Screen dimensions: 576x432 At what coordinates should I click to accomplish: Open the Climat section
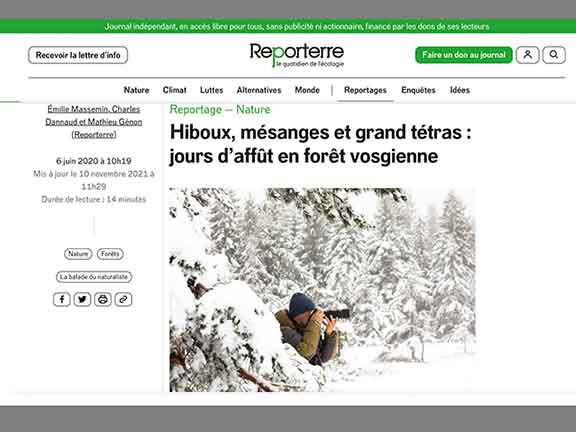coord(174,90)
